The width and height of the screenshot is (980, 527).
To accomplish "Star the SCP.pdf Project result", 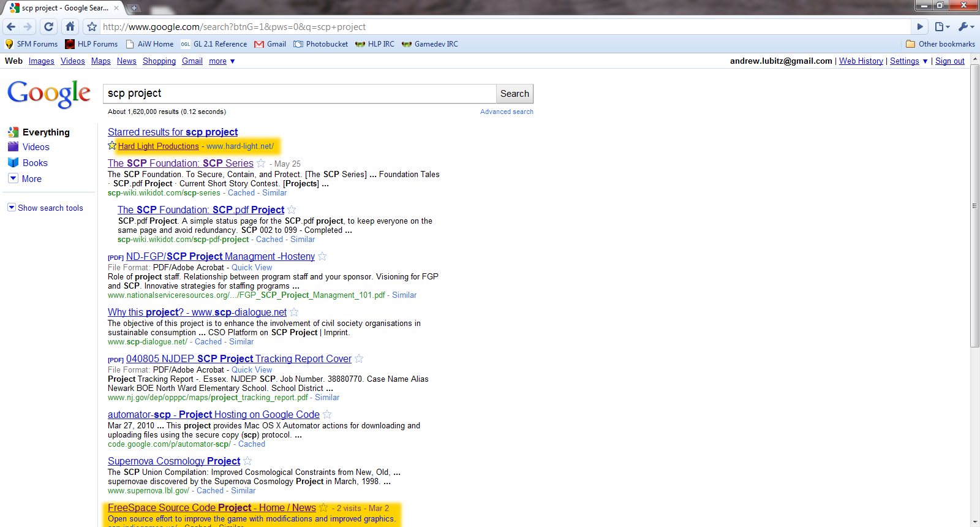I will 292,210.
